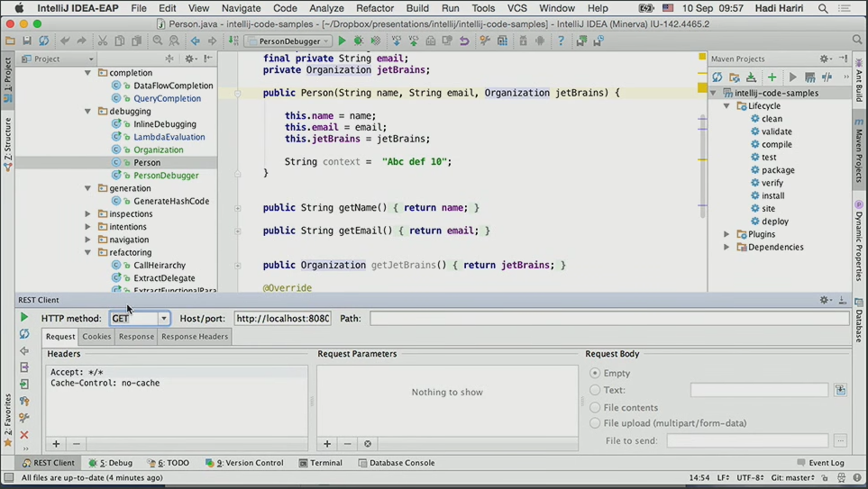Screen dimensions: 868x489
Task: Download sources icon in the Maven panel
Action: 751,77
